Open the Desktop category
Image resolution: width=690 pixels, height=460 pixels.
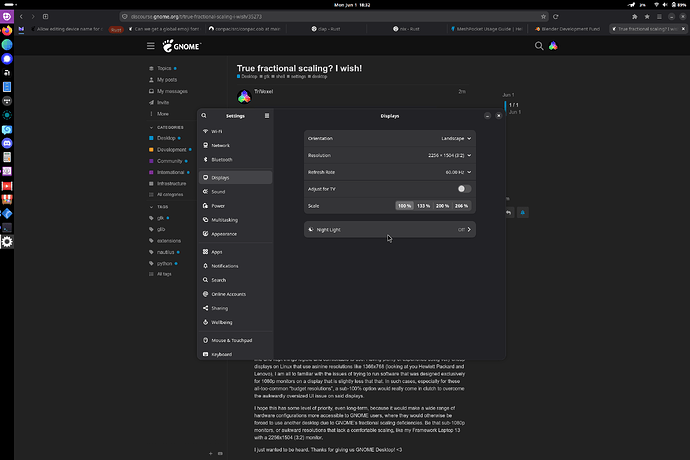(x=165, y=138)
